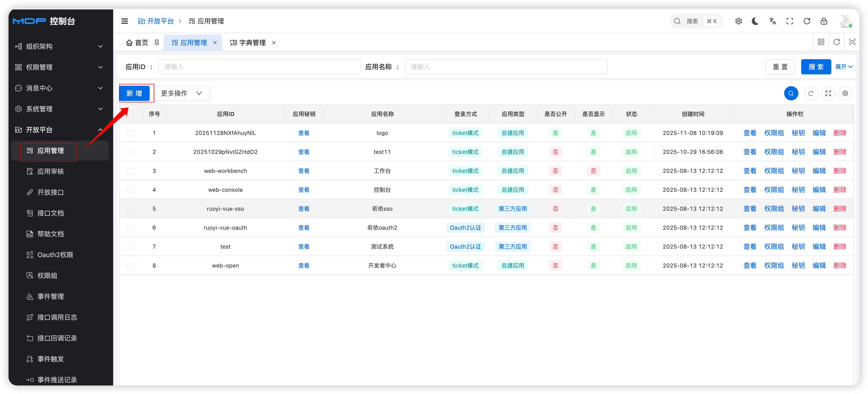The image size is (868, 394).
Task: Click 删除 for the logo row
Action: pos(839,133)
